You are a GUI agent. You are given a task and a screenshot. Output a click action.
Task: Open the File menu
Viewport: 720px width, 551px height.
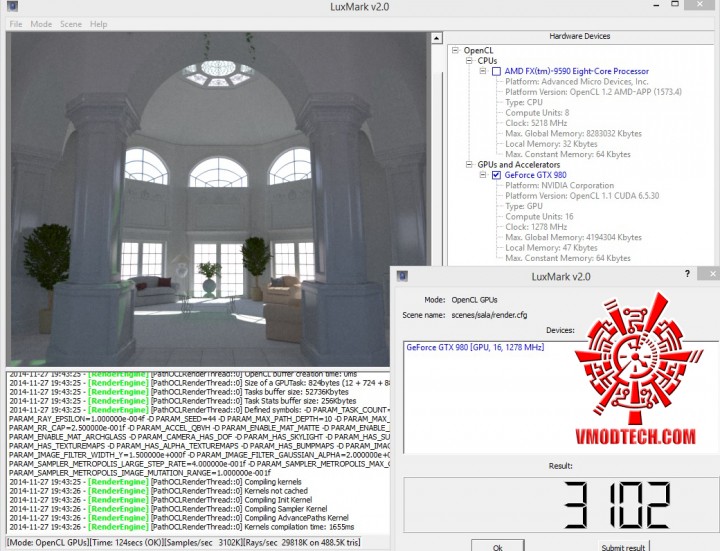[16, 24]
